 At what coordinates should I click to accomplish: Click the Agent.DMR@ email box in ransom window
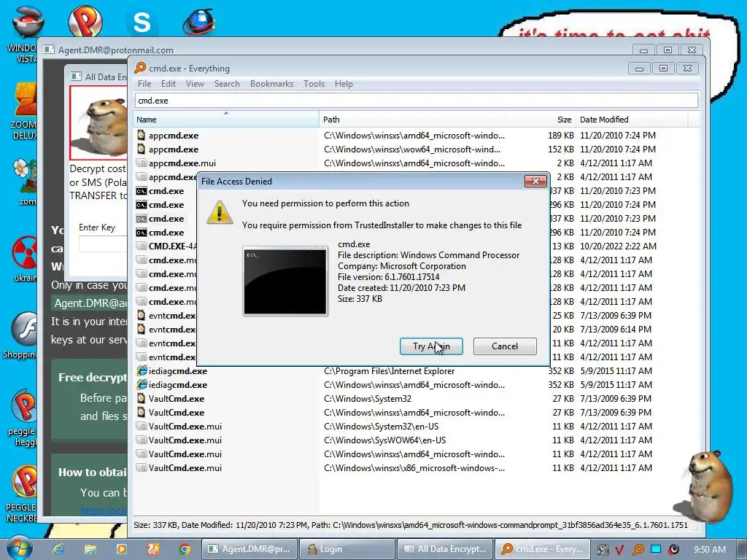89,303
